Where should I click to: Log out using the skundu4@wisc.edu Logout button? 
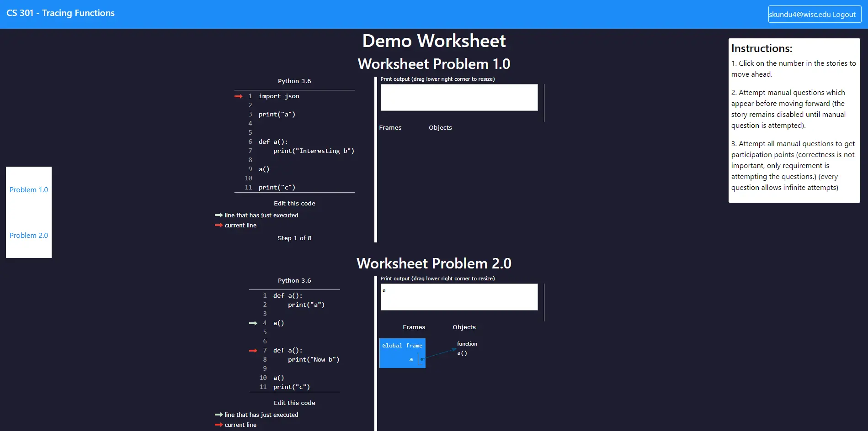point(815,14)
